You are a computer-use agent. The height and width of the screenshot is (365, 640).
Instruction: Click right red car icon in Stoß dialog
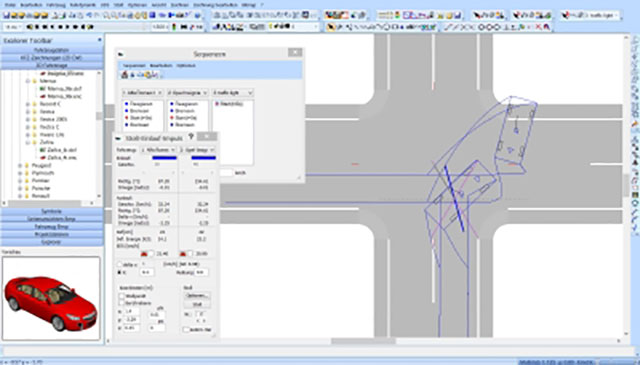[183, 254]
